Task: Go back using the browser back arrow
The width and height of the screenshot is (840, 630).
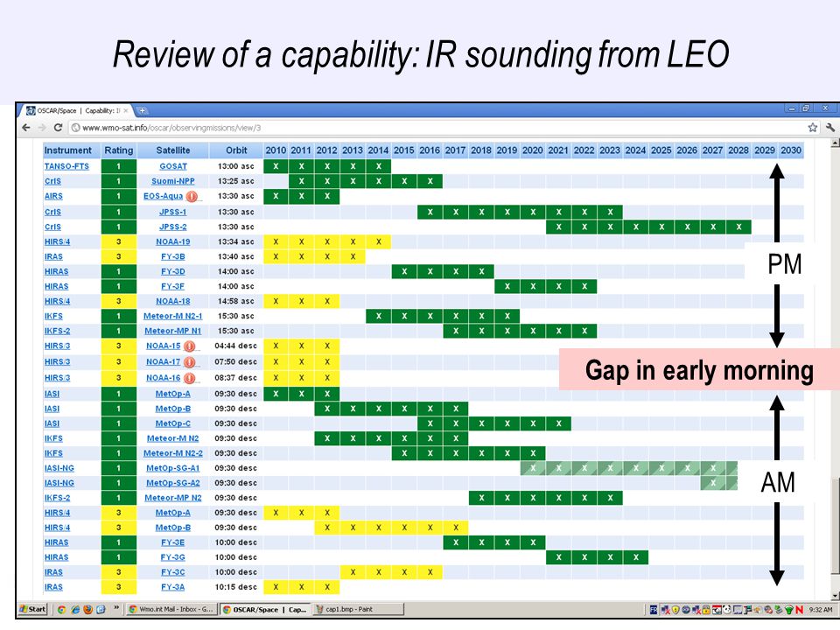Action: (25, 128)
